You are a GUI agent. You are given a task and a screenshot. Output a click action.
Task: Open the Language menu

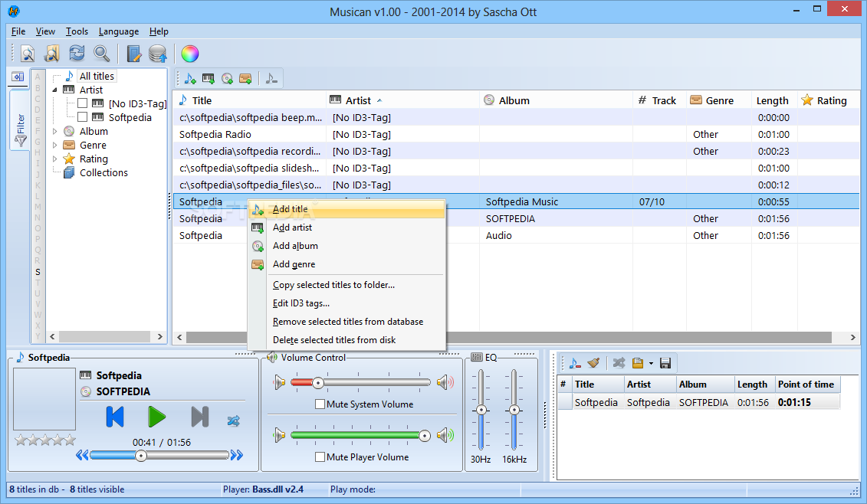[x=119, y=31]
